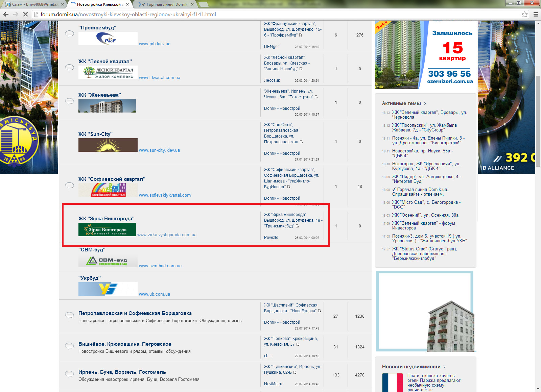Open active topic ЖК "Місто Сад" Белогородка
The image size is (541, 392).
tap(426, 205)
